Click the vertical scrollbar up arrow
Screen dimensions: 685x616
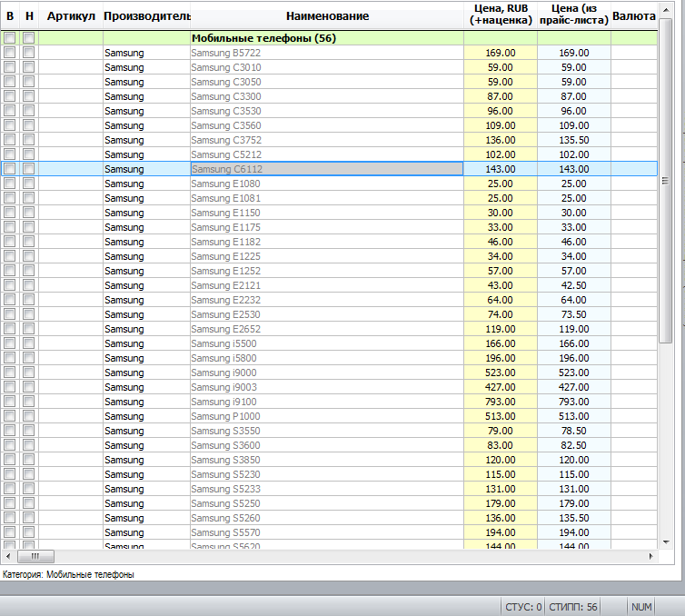(x=666, y=10)
